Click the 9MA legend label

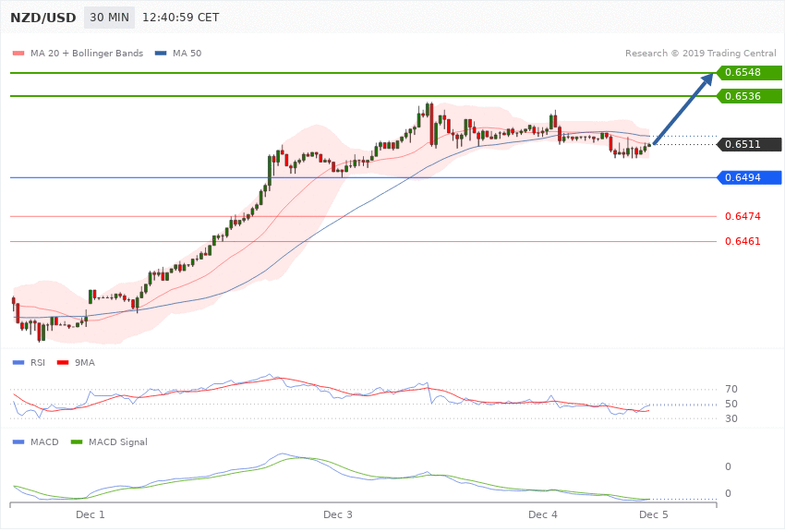[x=85, y=362]
